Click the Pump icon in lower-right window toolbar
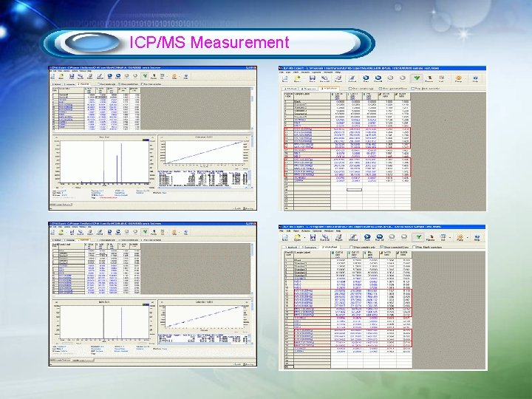532x399 pixels. point(460,237)
